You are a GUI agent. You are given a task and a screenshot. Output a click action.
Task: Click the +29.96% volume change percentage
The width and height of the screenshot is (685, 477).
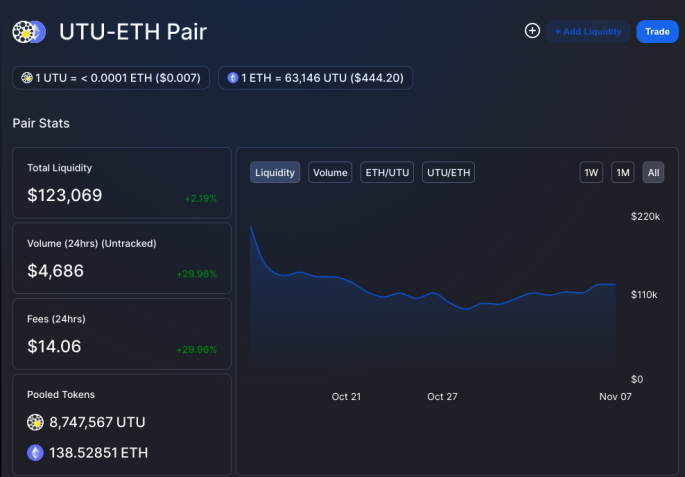click(197, 274)
